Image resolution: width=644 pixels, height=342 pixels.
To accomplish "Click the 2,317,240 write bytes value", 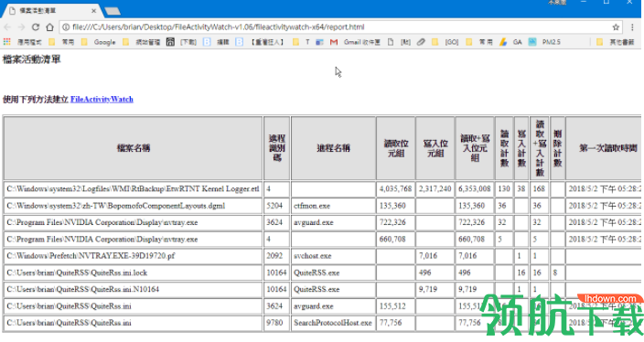I will [x=435, y=189].
